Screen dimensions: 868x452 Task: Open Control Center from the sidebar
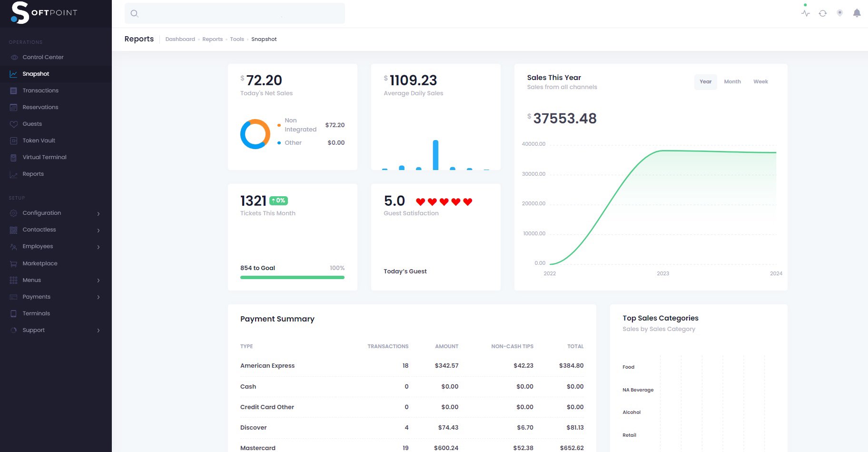(43, 57)
